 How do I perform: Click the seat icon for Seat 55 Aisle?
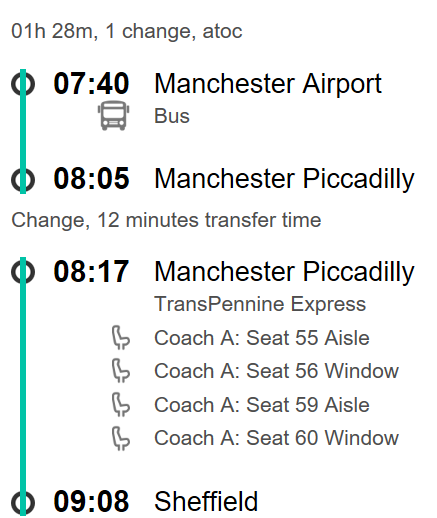click(x=120, y=338)
